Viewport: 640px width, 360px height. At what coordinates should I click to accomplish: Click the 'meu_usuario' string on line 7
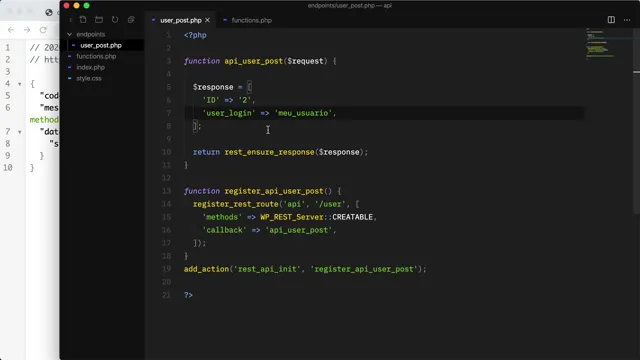pos(303,113)
